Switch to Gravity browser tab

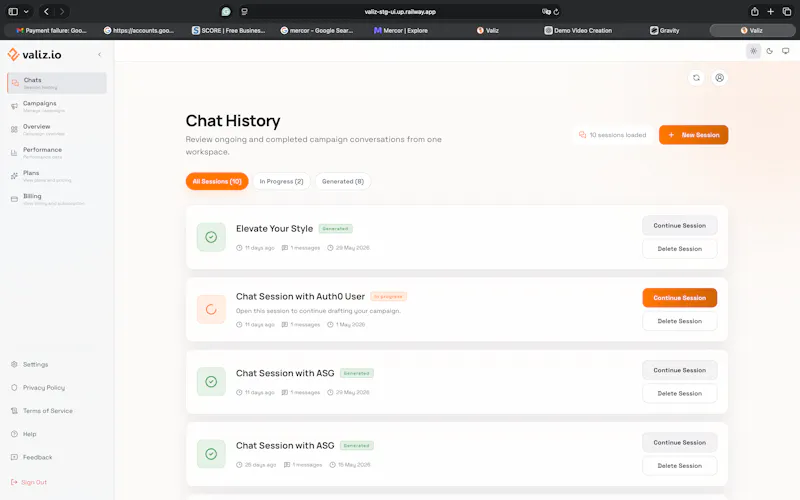(x=665, y=31)
